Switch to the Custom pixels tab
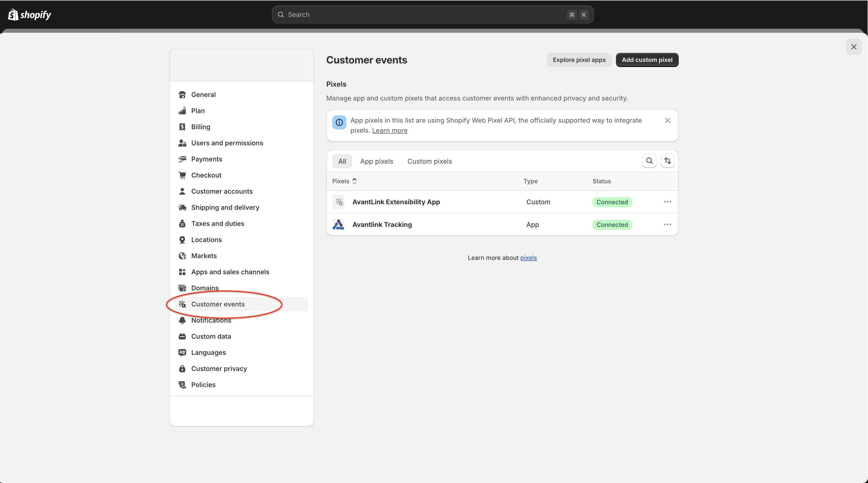 pyautogui.click(x=430, y=161)
